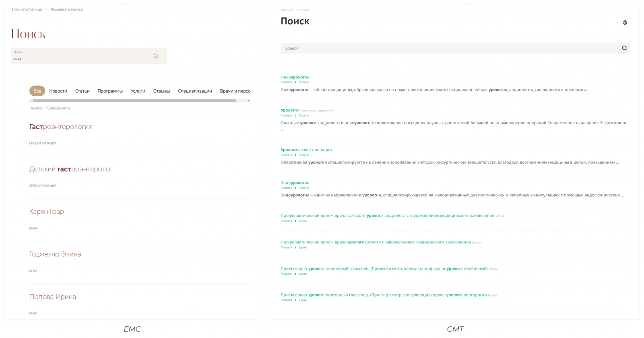The height and width of the screenshot is (338, 644).
Task: Go to 'Главная страница' breadcrumb
Action: tap(27, 10)
